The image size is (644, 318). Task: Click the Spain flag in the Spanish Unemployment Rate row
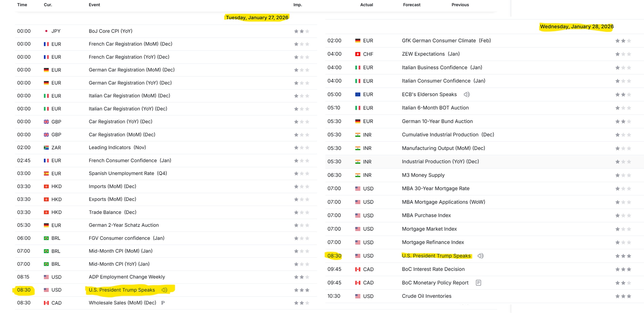[46, 173]
